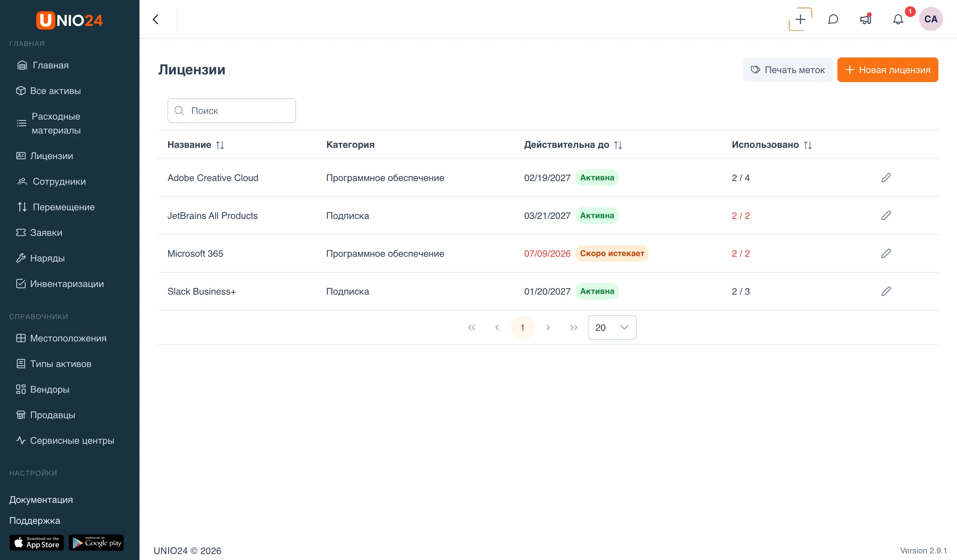
Task: Open the announcements megaphone icon
Action: [x=866, y=19]
